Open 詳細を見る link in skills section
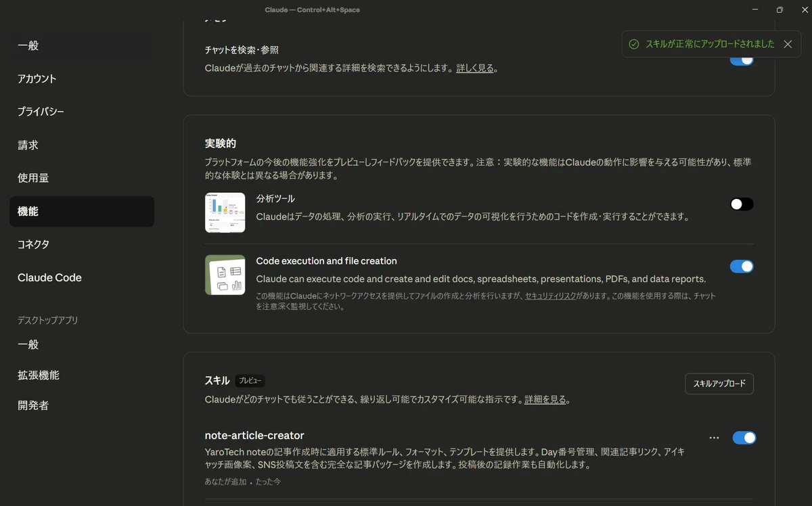This screenshot has width=812, height=506. [x=545, y=400]
